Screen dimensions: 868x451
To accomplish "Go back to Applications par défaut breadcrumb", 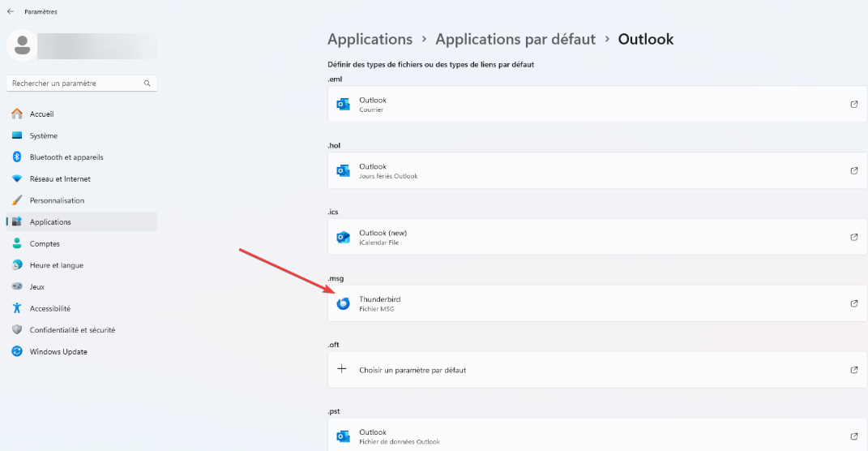I will point(515,39).
